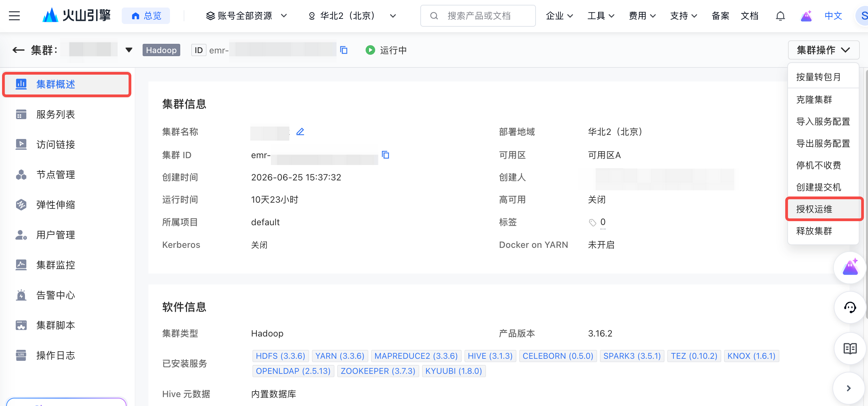Screen dimensions: 868x406
Task: Expand the 企业 menu
Action: click(x=559, y=16)
